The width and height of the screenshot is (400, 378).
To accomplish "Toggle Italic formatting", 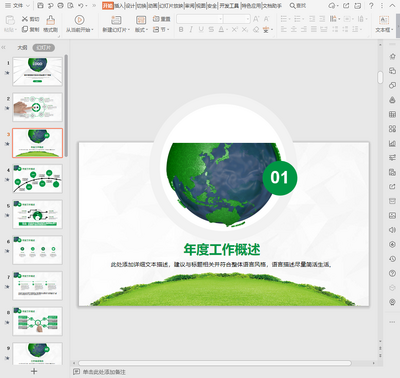I will (191, 30).
